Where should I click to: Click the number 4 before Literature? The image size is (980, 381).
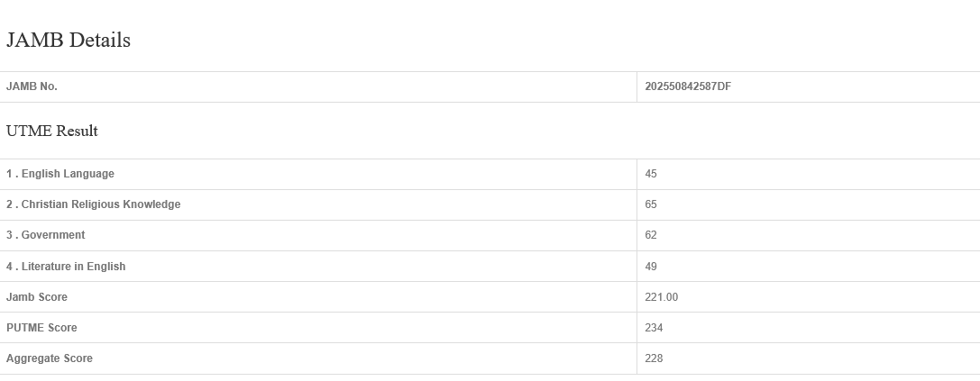pyautogui.click(x=9, y=267)
